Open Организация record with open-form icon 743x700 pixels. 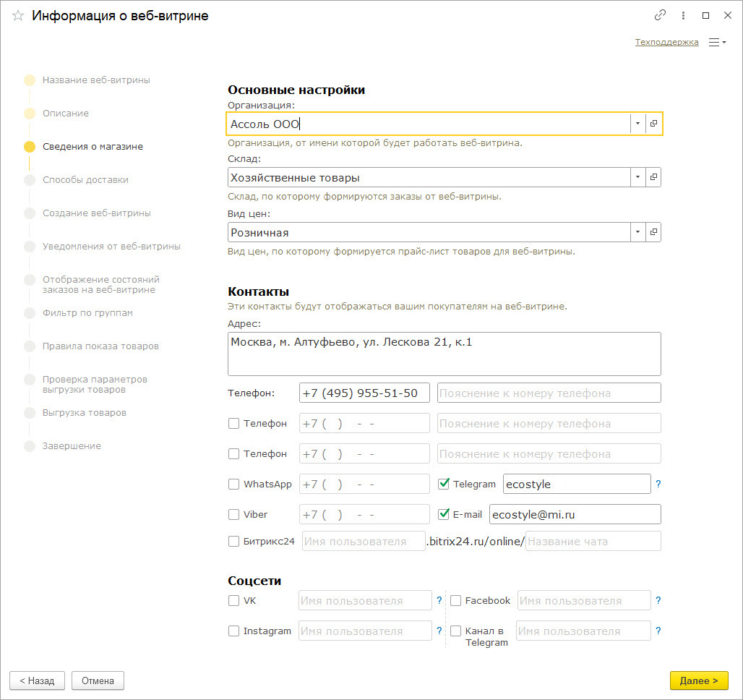653,124
